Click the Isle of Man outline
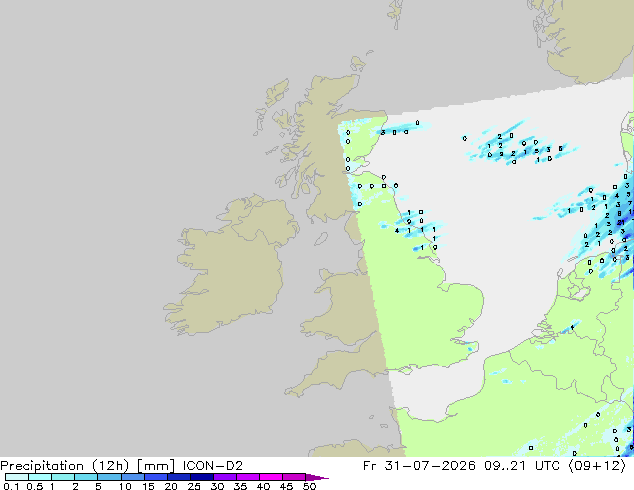Image resolution: width=634 pixels, height=490 pixels. [x=321, y=239]
